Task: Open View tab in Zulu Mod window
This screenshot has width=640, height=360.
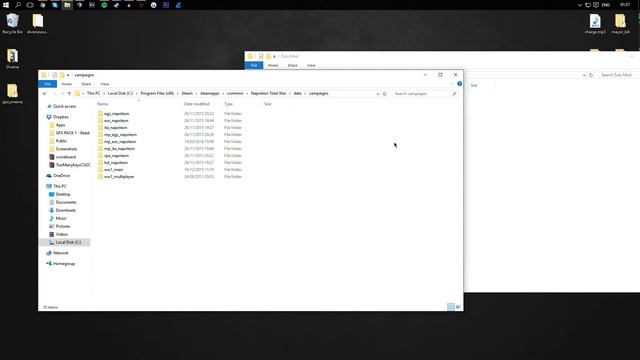Action: [311, 65]
